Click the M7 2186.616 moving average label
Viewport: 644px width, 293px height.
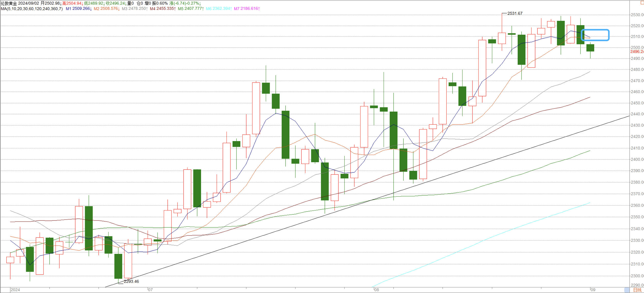(247, 9)
